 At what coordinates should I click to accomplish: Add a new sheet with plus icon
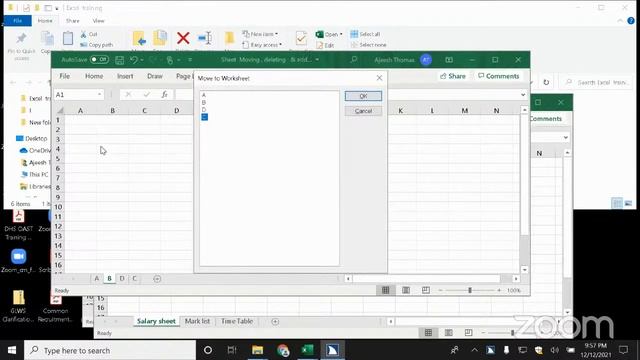click(x=157, y=279)
